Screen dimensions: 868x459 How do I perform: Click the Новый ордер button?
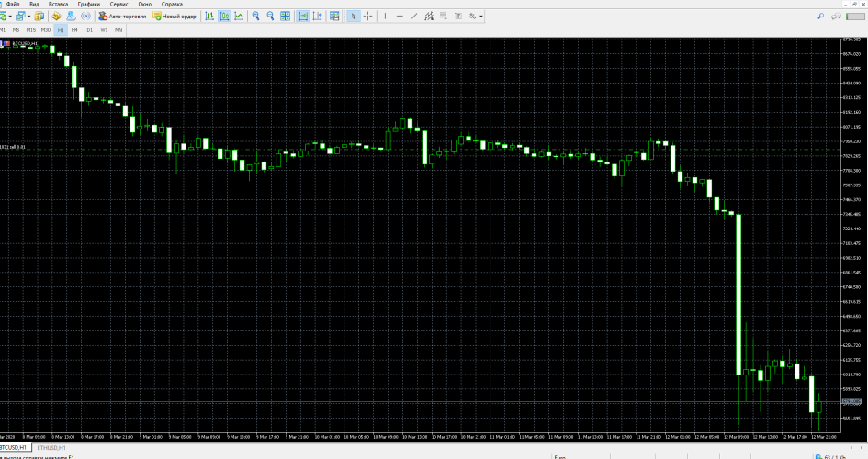(x=175, y=16)
